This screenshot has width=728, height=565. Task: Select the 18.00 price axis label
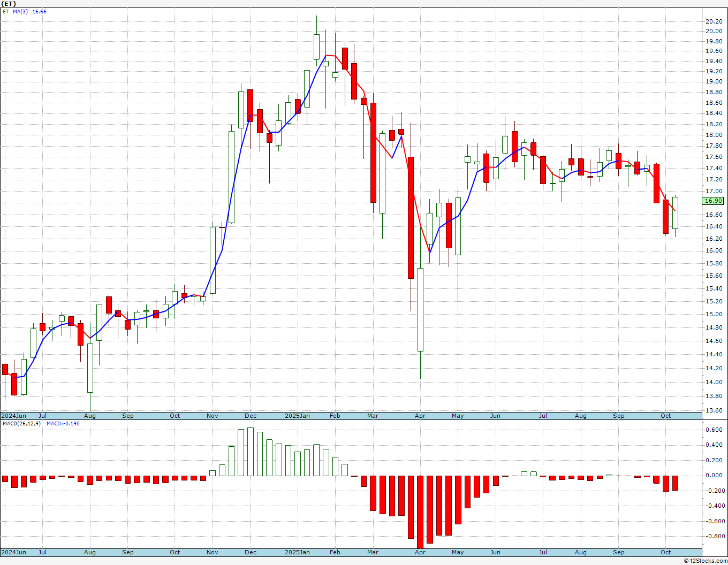[x=713, y=135]
